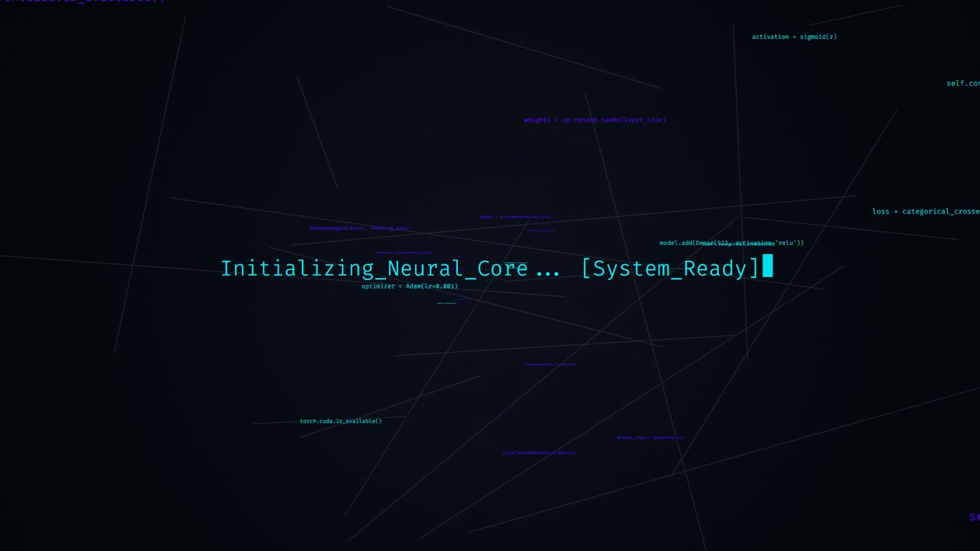Click the Neural_Core word in heading
The height and width of the screenshot is (551, 980).
click(457, 269)
